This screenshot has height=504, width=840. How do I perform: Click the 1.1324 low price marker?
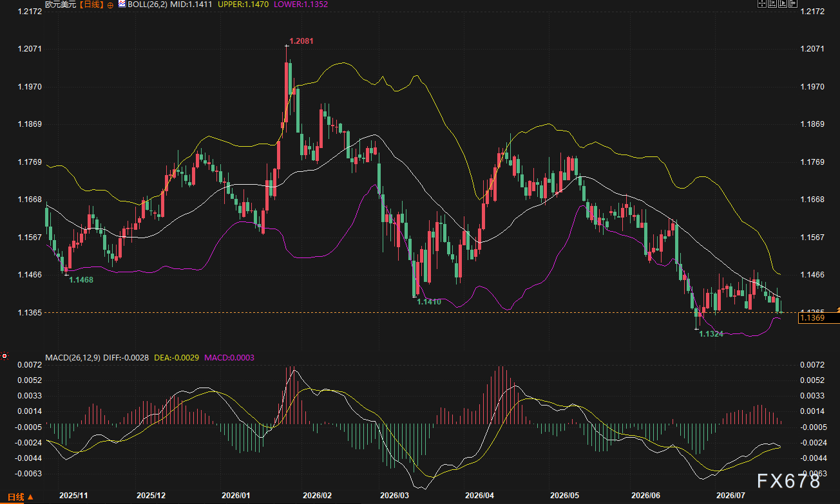tap(711, 333)
